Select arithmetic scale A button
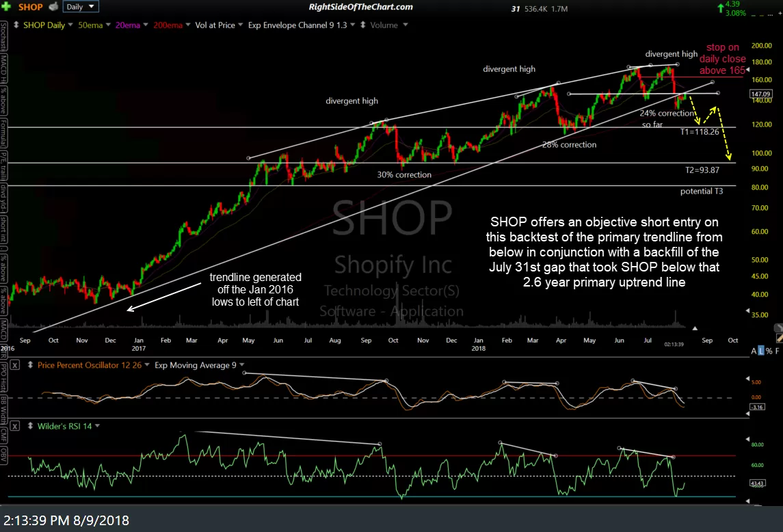The height and width of the screenshot is (532, 783). click(x=754, y=351)
